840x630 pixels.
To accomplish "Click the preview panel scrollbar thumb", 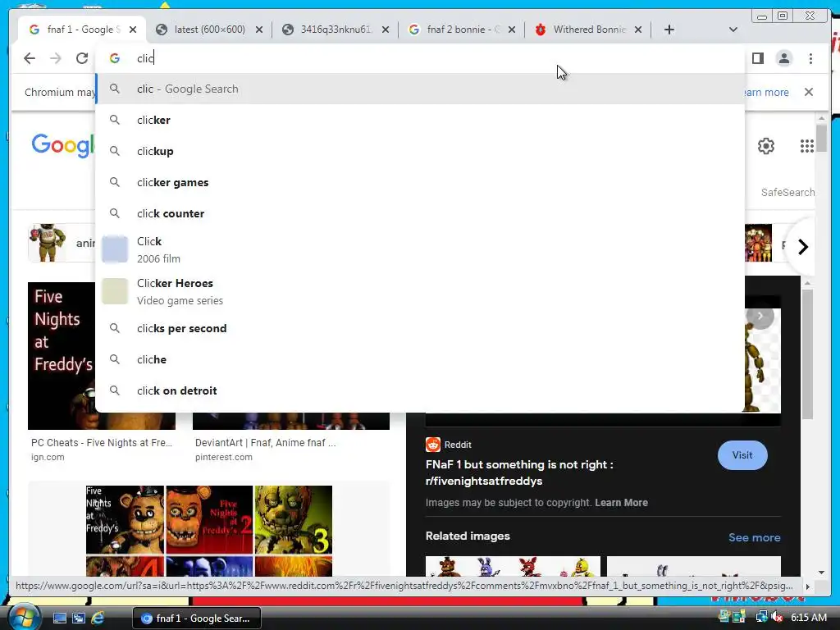I will coord(807,354).
